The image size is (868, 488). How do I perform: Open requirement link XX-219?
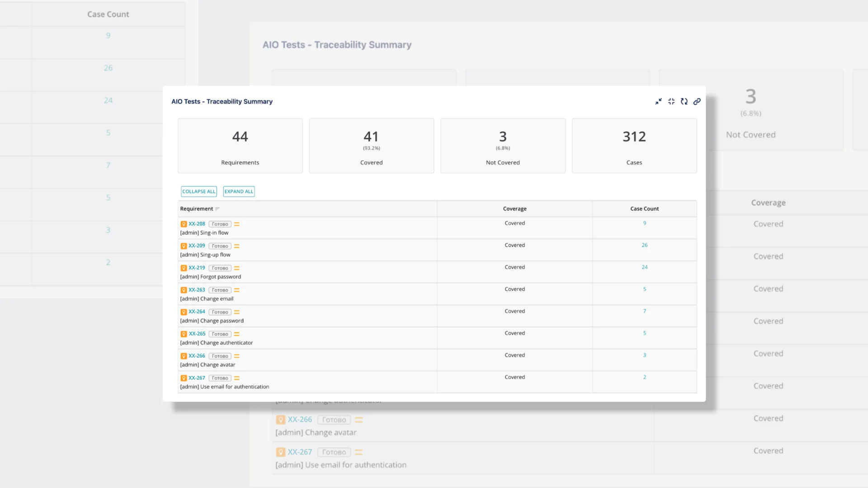point(197,268)
